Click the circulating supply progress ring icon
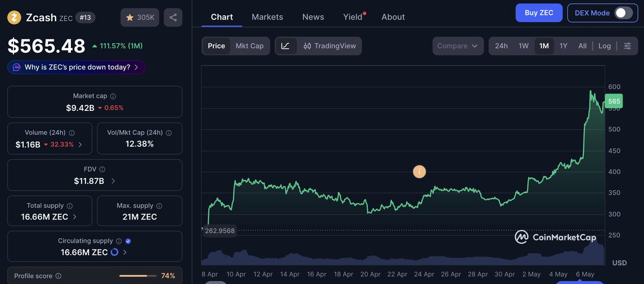The width and height of the screenshot is (644, 284). (x=114, y=252)
